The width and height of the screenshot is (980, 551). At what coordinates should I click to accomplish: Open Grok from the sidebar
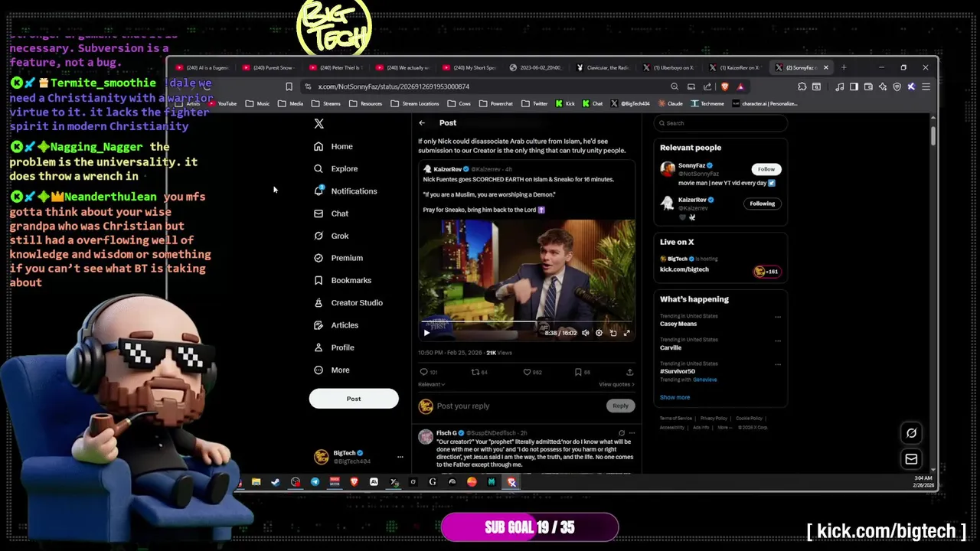pyautogui.click(x=332, y=236)
